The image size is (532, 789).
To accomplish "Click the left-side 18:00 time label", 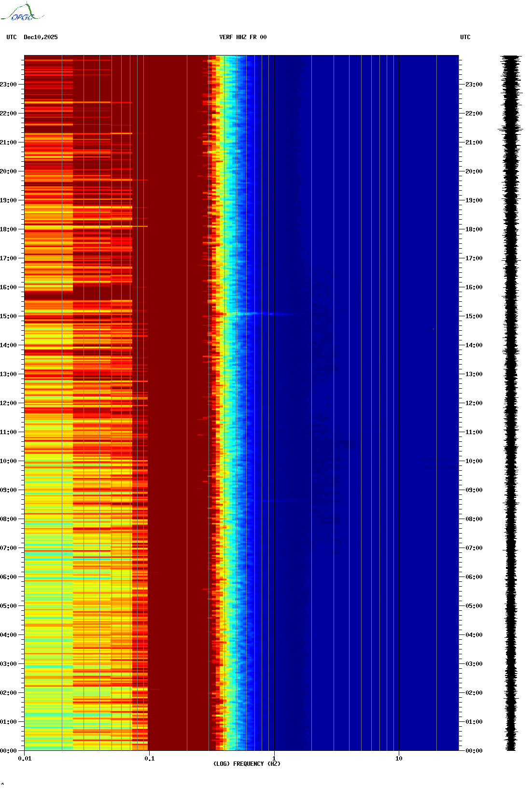I will coord(8,229).
